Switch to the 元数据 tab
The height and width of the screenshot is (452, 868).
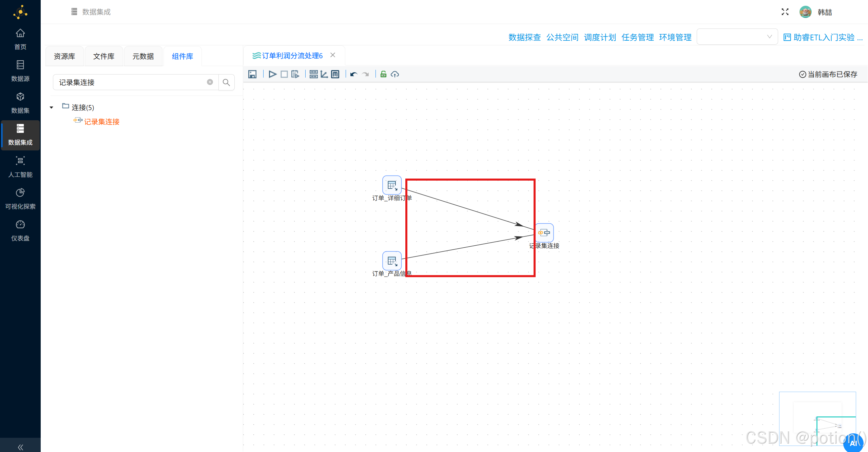point(143,56)
